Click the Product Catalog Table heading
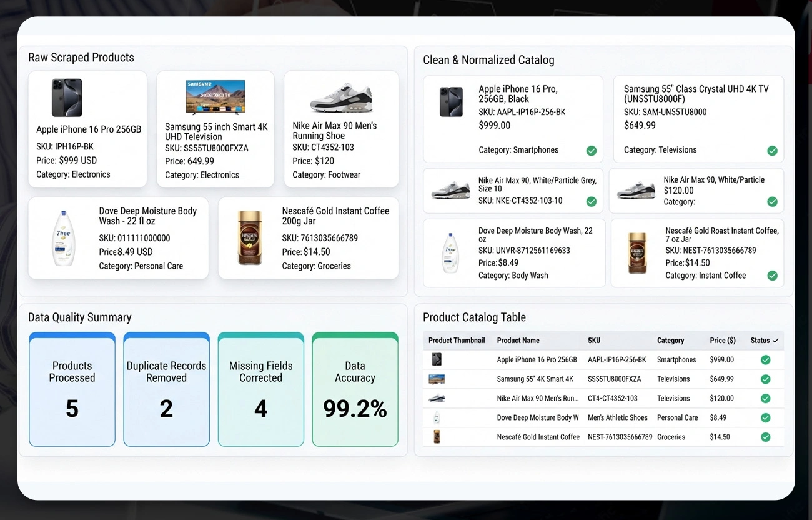 tap(475, 317)
